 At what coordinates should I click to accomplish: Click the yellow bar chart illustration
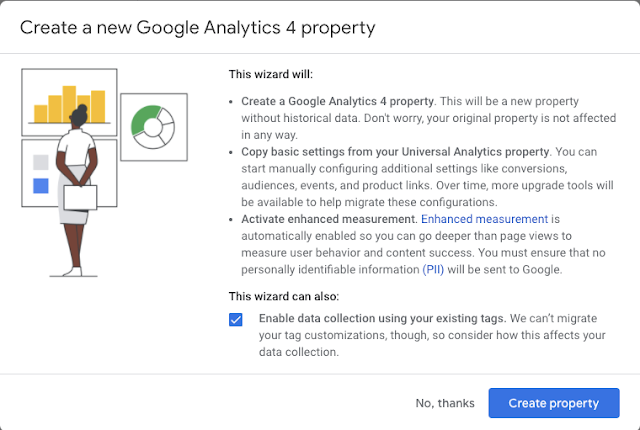(68, 102)
